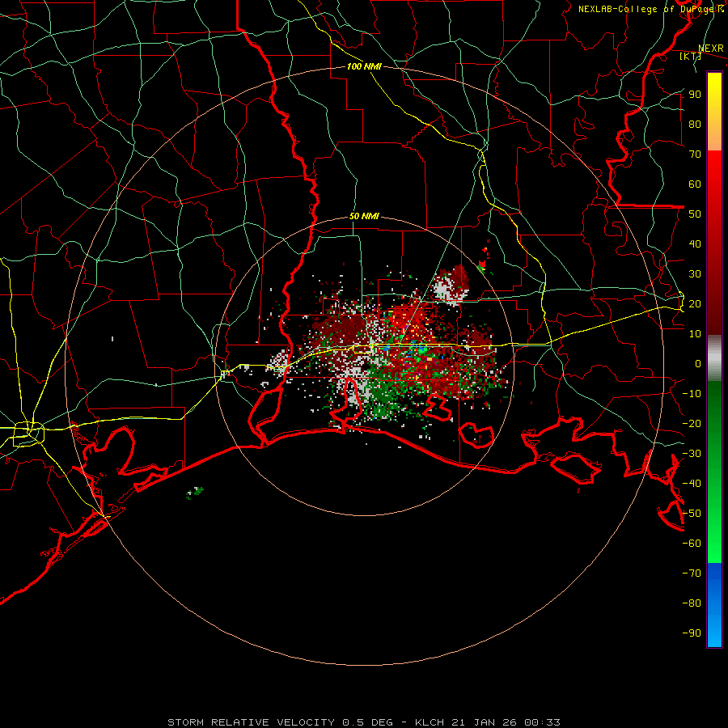Click the "-30" value on the velocity scale

(692, 454)
